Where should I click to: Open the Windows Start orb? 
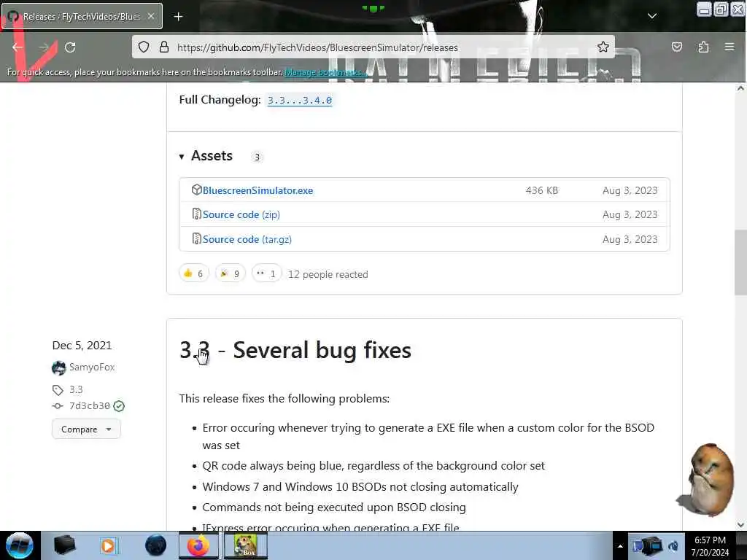pos(20,545)
